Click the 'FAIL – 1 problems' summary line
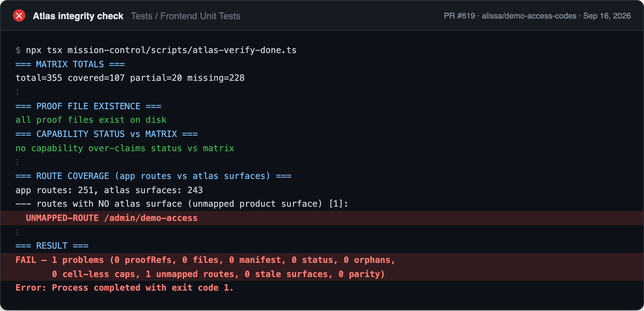The height and width of the screenshot is (311, 644). tap(322, 260)
